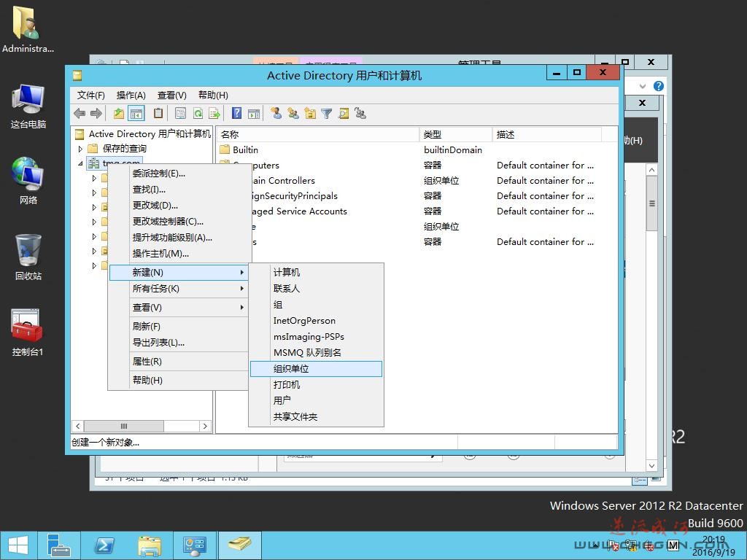The height and width of the screenshot is (560, 747).
Task: Toggle the show/hide action pane icon
Action: (x=254, y=113)
